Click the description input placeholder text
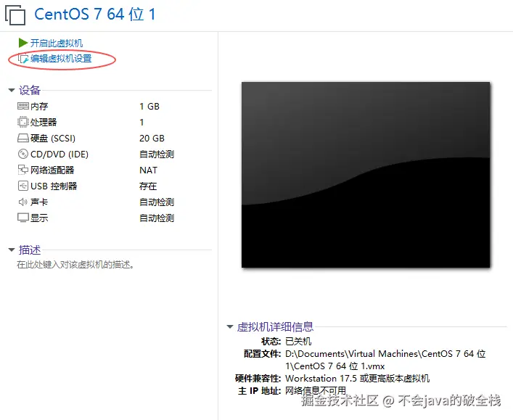Screen dimensions: 513x420 pyautogui.click(x=75, y=265)
